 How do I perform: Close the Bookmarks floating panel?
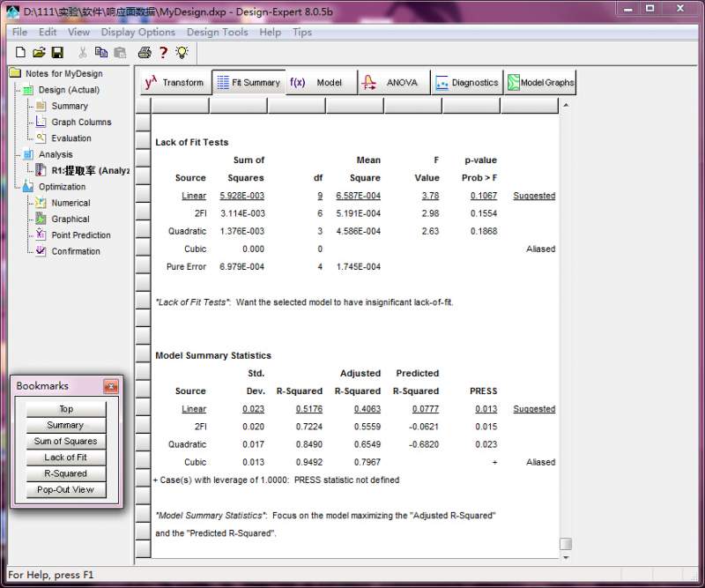click(x=110, y=386)
